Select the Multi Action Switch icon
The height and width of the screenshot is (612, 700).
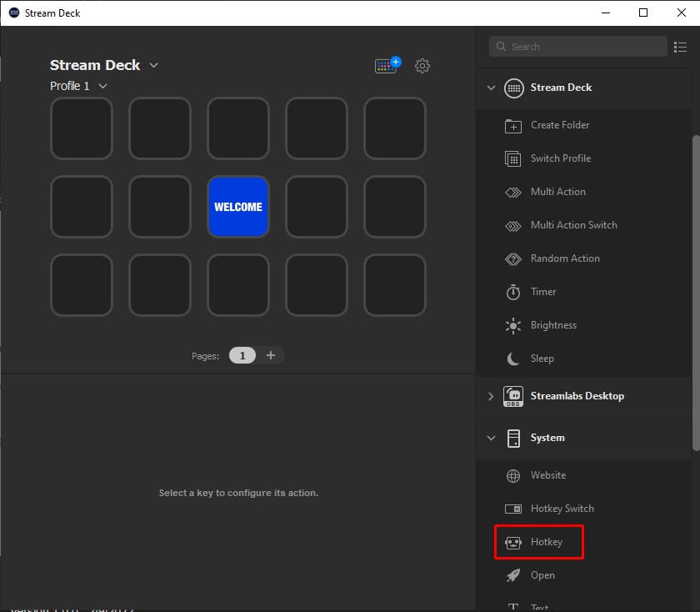click(x=513, y=226)
